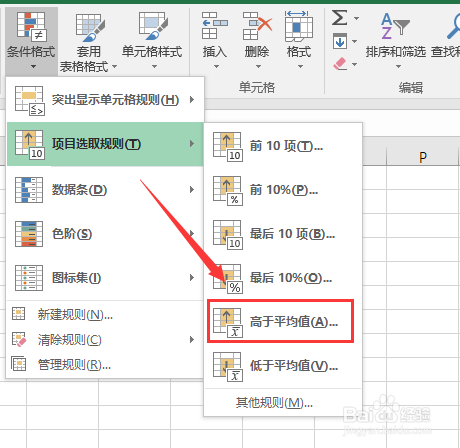Click the 项目选取规则 icon
This screenshot has height=448, width=460.
[29, 144]
